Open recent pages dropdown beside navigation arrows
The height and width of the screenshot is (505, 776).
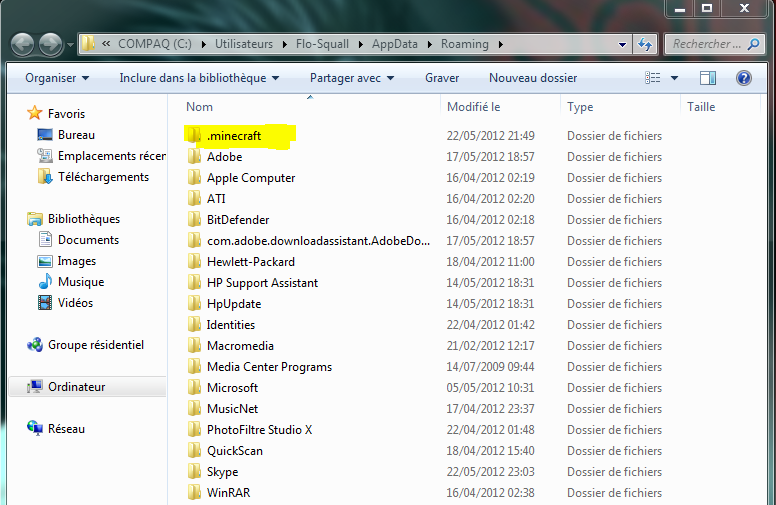click(70, 45)
